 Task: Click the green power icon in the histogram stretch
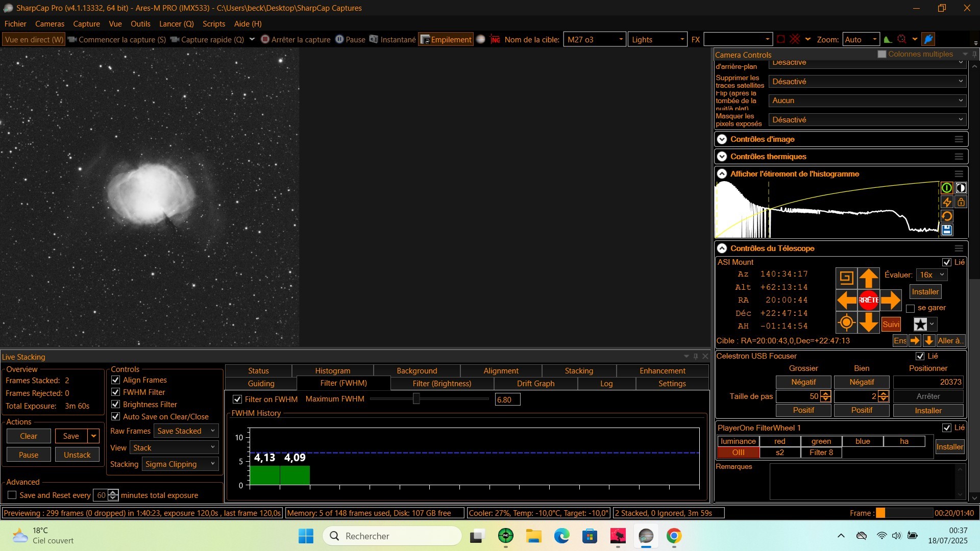click(x=946, y=188)
